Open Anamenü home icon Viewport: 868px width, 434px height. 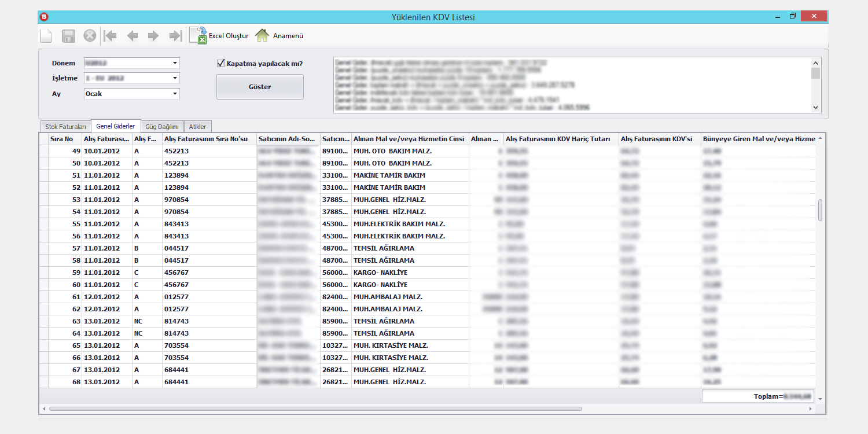pyautogui.click(x=262, y=36)
